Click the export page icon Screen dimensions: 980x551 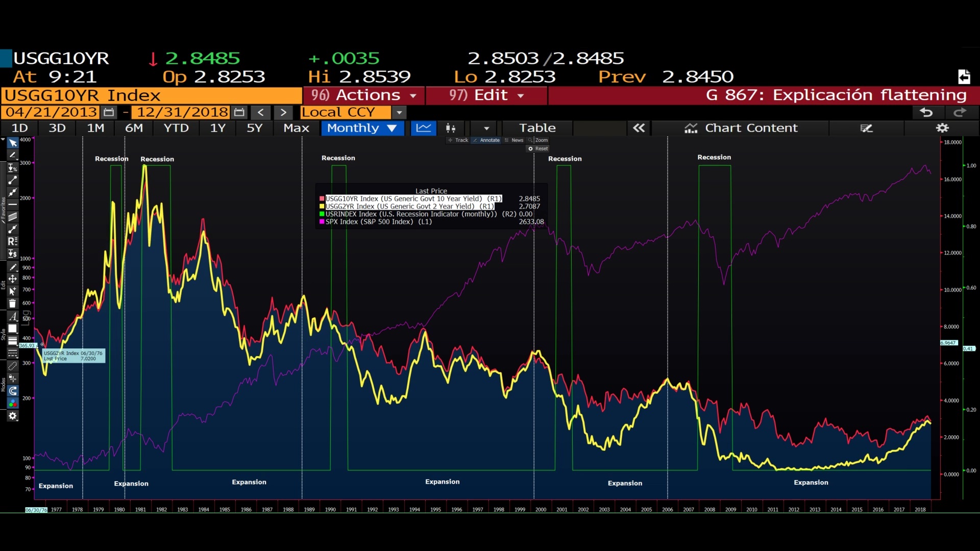[964, 77]
